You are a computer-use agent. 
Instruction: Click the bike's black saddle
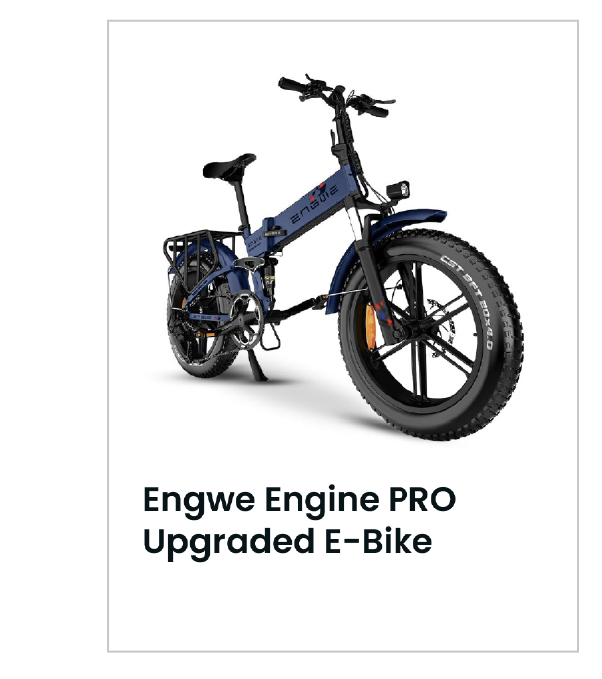click(x=229, y=165)
